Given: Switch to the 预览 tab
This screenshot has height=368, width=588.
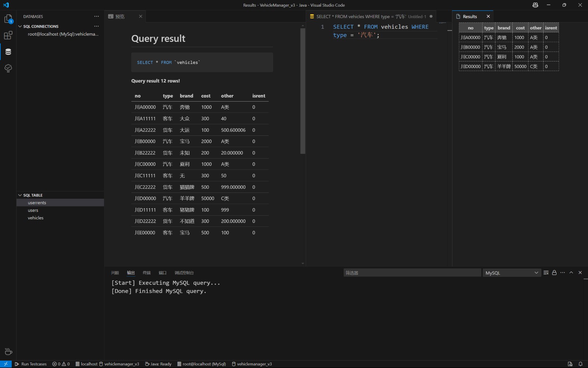Looking at the screenshot, I should point(120,17).
